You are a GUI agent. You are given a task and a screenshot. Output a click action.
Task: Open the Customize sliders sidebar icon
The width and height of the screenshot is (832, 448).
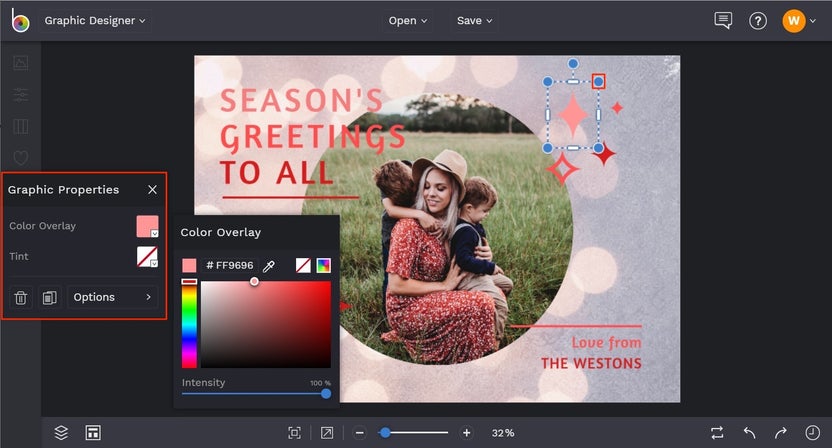[x=21, y=94]
